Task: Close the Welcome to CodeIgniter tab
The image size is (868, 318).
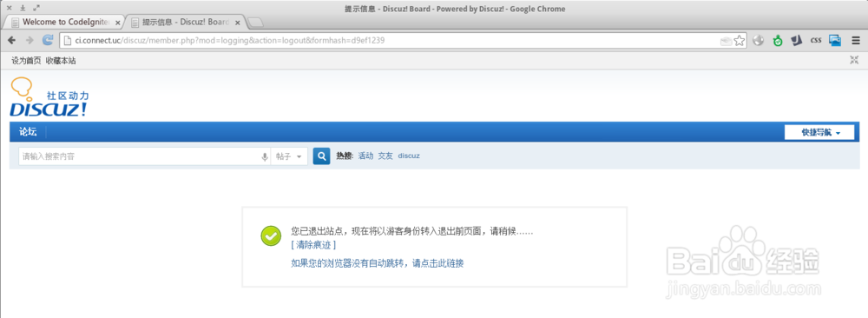Action: click(117, 23)
